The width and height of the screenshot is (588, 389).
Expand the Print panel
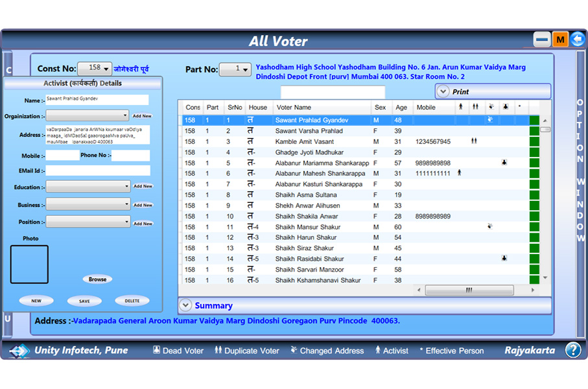443,91
